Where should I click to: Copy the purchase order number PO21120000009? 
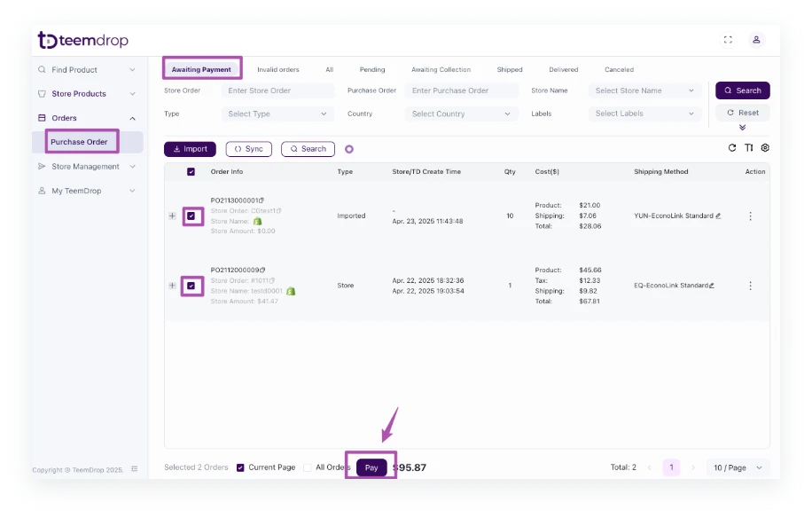262,270
